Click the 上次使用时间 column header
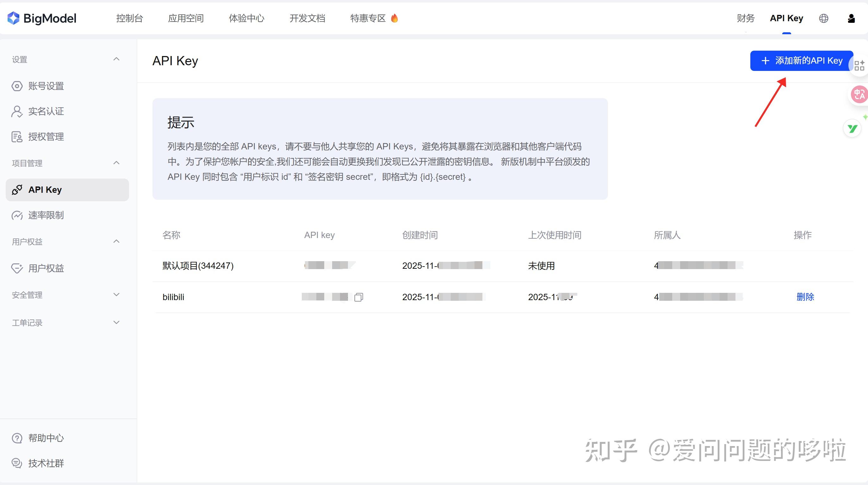The image size is (868, 485). pos(555,235)
